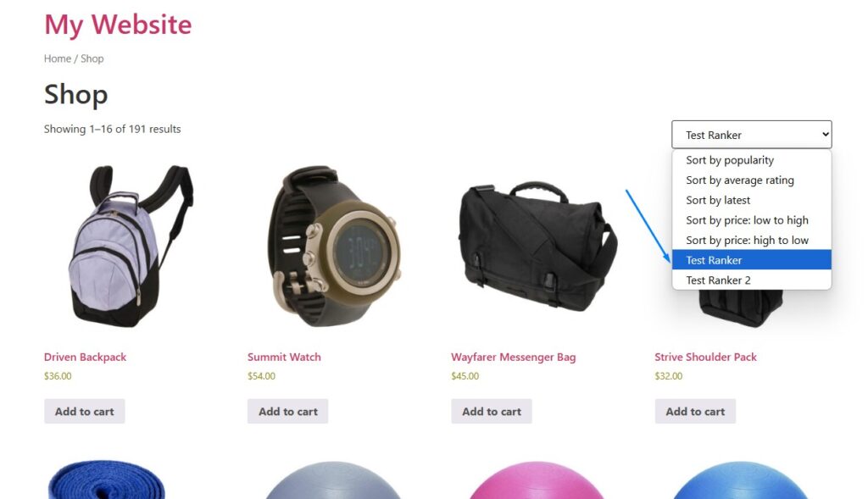
Task: Add Summit Watch to cart
Action: (x=288, y=411)
